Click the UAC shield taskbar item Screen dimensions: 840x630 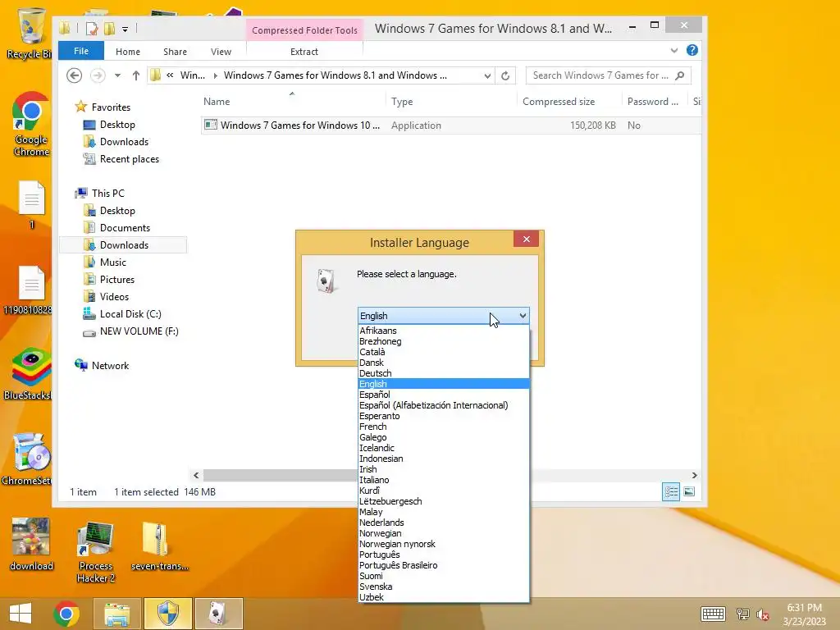pos(167,614)
